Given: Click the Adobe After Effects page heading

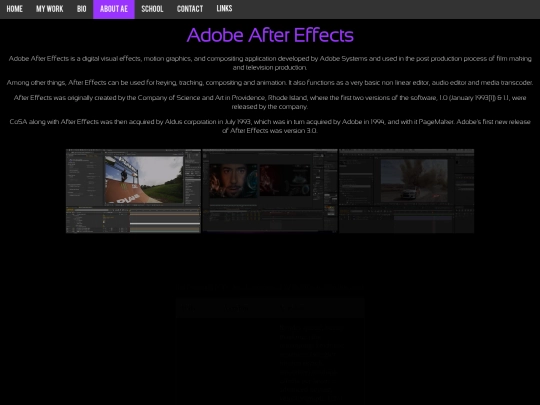Looking at the screenshot, I should pyautogui.click(x=270, y=35).
